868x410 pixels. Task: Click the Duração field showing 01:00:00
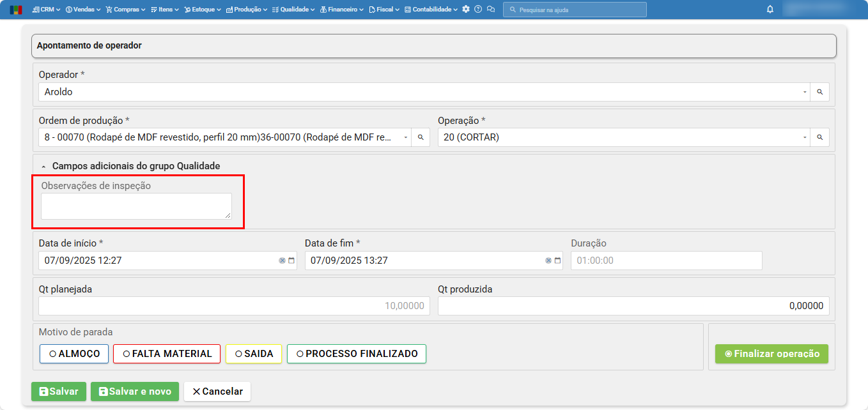click(667, 261)
